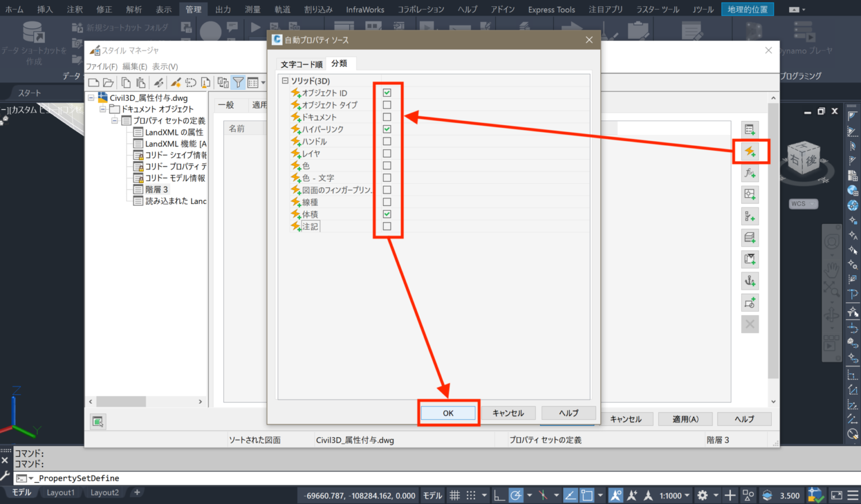
Task: Check the レイヤ property source checkbox
Action: point(387,153)
